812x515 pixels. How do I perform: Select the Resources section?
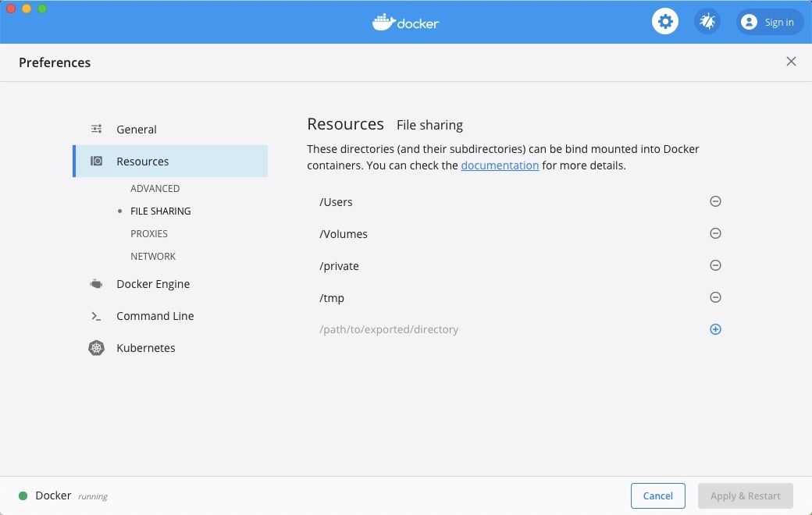point(143,162)
